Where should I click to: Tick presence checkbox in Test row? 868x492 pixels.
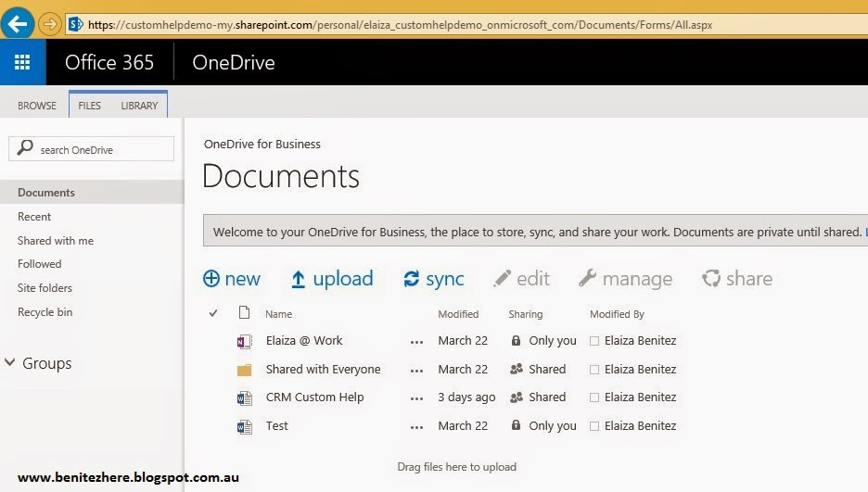click(x=594, y=426)
